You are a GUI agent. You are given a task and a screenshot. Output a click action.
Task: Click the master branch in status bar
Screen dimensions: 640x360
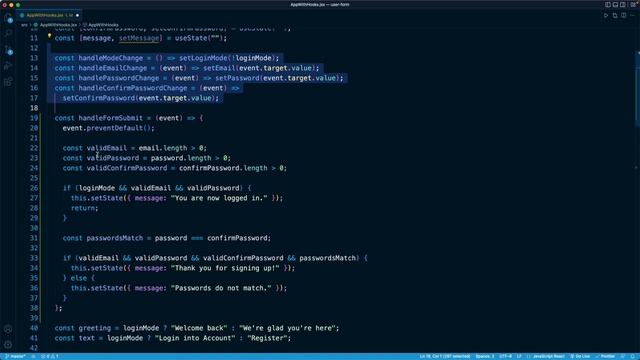16,356
